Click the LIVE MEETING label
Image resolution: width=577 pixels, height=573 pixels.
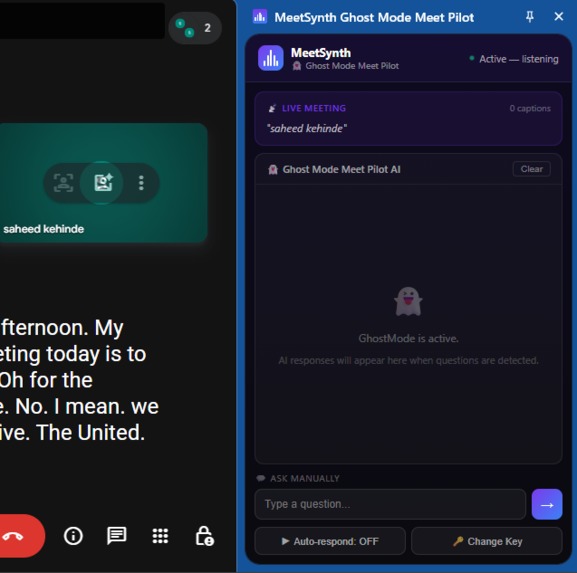pyautogui.click(x=314, y=108)
